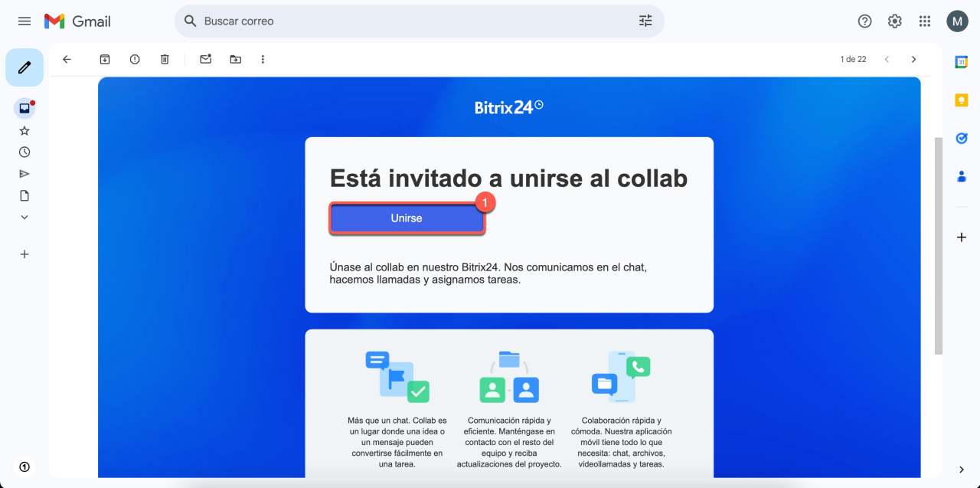Image resolution: width=980 pixels, height=488 pixels.
Task: Click the Gmail logo
Action: pos(77,21)
